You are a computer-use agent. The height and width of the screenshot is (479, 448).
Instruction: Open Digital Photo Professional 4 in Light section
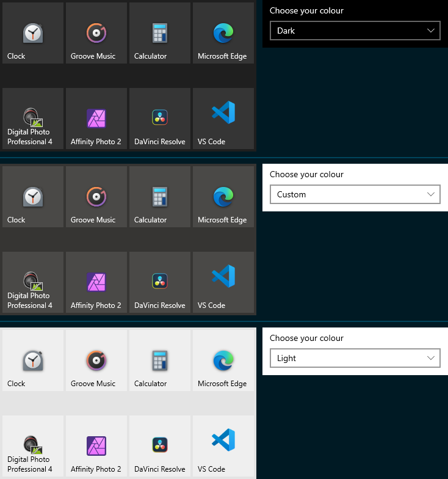pos(33,446)
